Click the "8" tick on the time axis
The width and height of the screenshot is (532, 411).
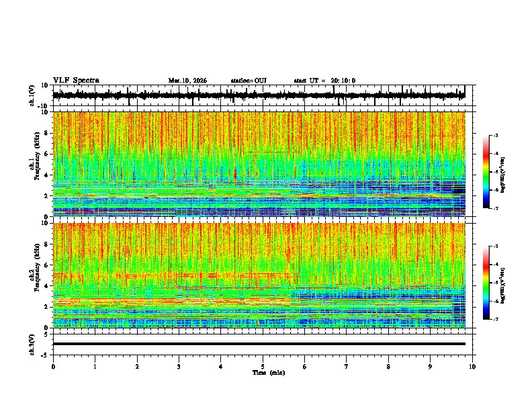388,367
